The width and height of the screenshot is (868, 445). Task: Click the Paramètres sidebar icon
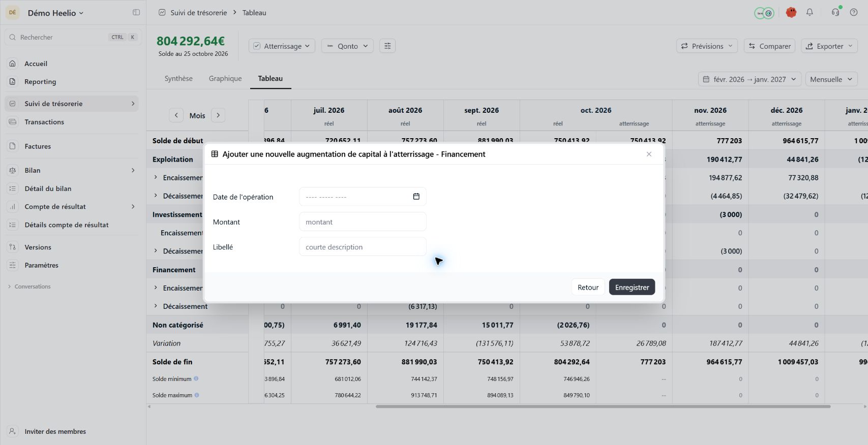[13, 265]
